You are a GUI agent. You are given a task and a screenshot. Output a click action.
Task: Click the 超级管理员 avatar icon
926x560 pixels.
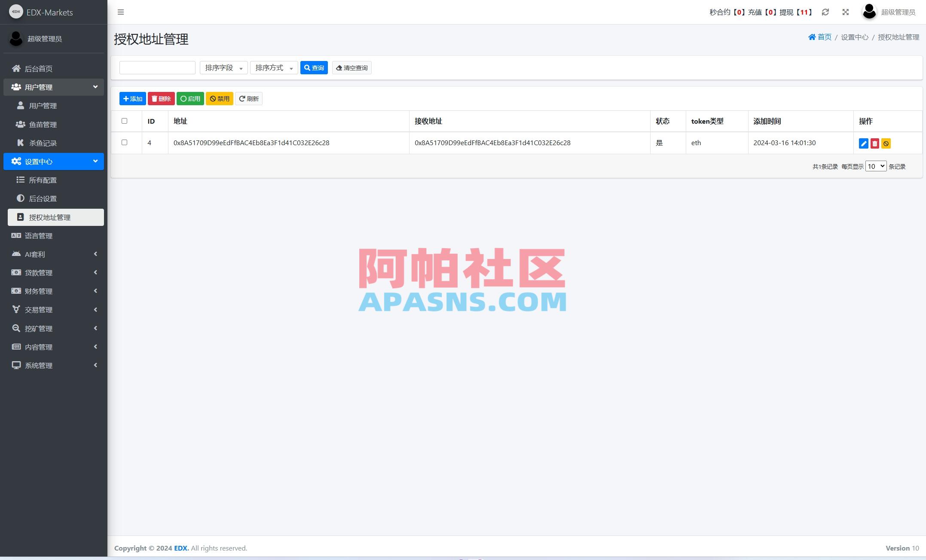point(869,12)
